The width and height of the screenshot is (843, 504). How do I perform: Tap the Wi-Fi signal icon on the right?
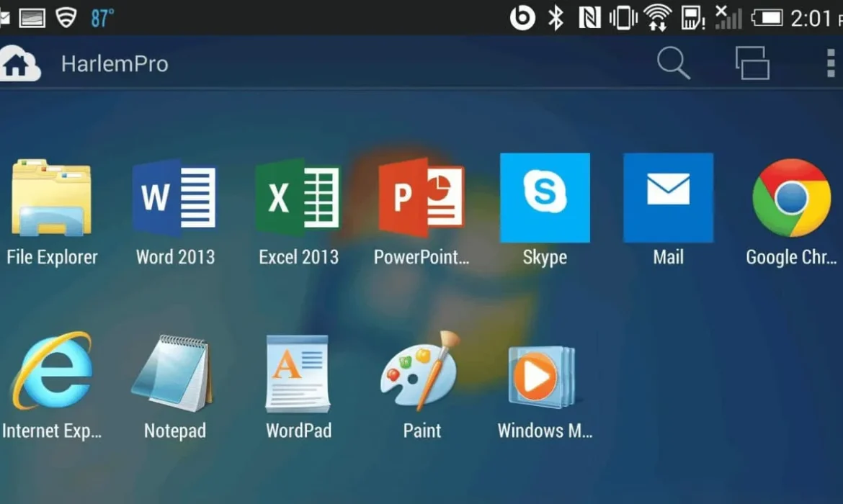(x=658, y=18)
